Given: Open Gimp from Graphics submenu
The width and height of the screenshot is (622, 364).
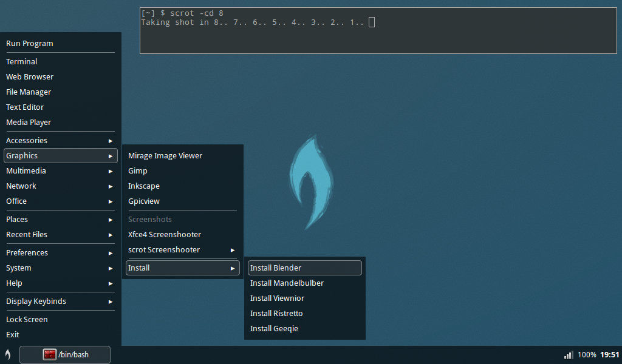Looking at the screenshot, I should (x=182, y=171).
